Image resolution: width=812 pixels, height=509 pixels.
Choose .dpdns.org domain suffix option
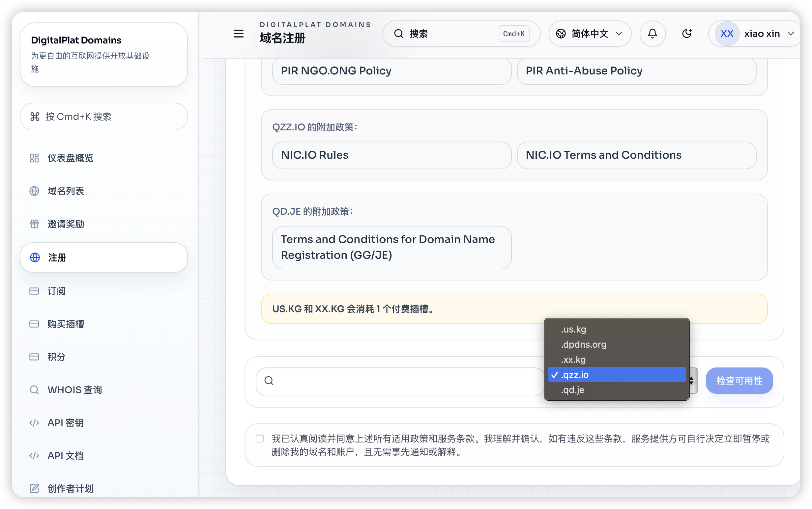tap(584, 345)
